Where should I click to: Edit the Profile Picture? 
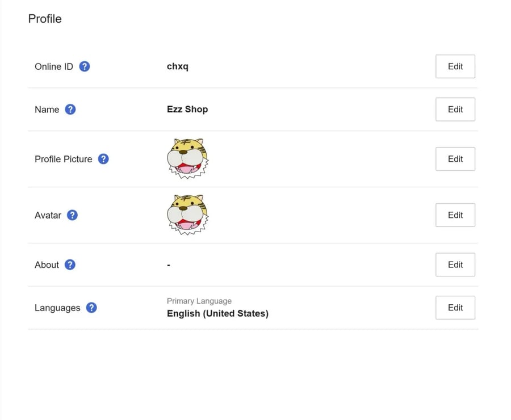click(x=455, y=159)
